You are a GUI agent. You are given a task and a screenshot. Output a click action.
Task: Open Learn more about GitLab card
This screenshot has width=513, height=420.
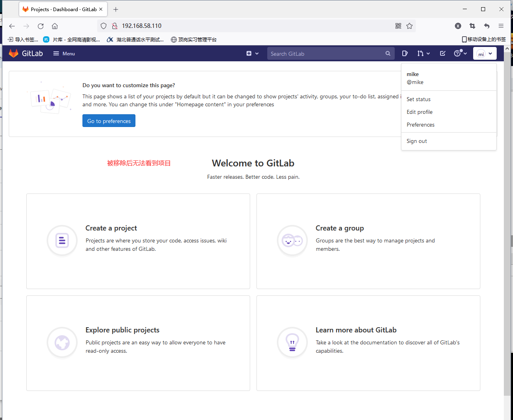point(368,343)
